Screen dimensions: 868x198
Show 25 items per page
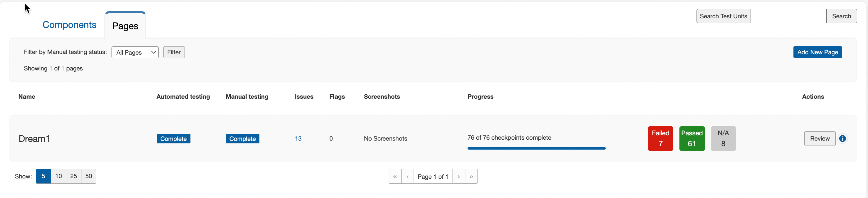(x=73, y=176)
